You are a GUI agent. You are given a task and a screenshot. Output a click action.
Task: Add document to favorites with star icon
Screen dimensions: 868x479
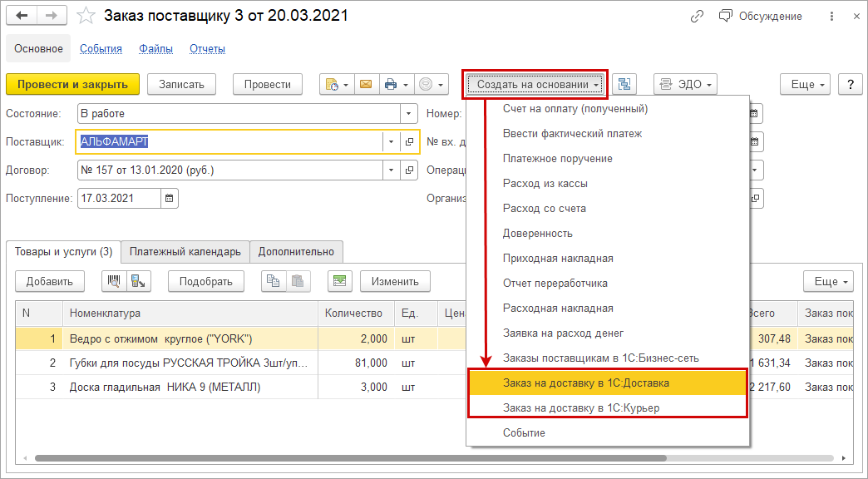(x=86, y=16)
